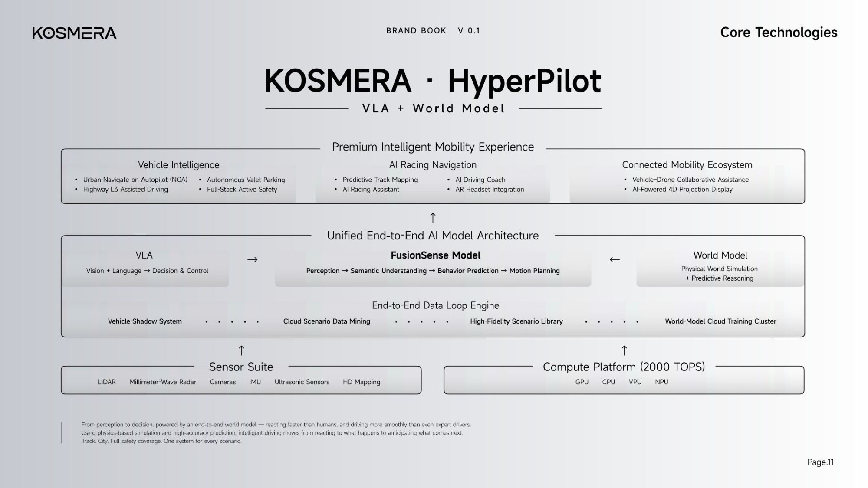The image size is (868, 488).
Task: Click the KOSMERA · HyperPilot title
Action: coord(433,81)
